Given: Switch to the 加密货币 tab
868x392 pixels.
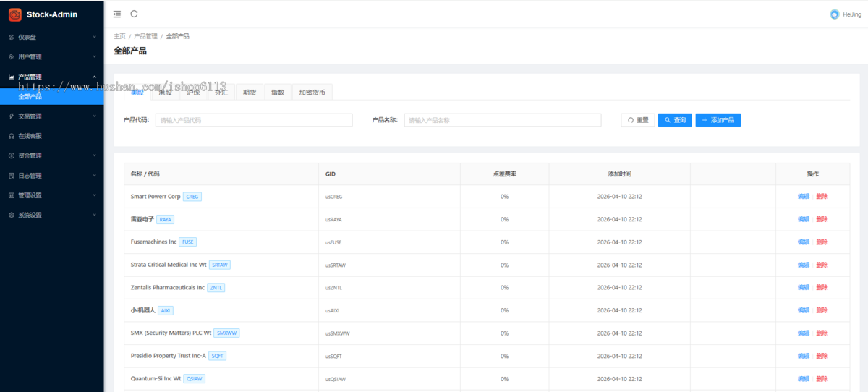Looking at the screenshot, I should click(312, 93).
